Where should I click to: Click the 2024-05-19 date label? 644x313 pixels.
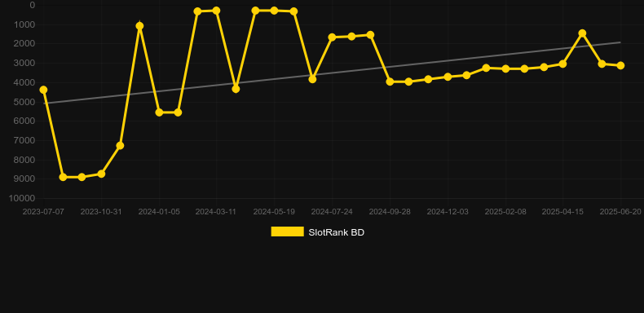click(275, 212)
